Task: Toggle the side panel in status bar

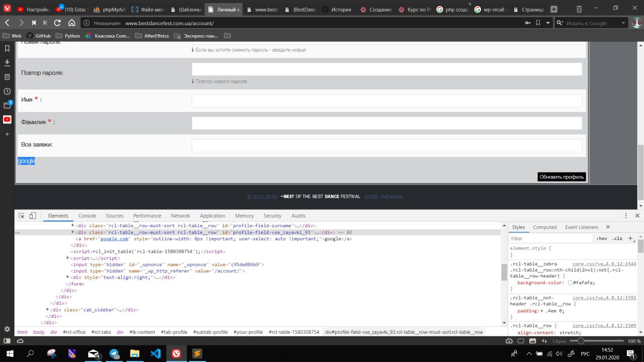Action: pos(7,341)
